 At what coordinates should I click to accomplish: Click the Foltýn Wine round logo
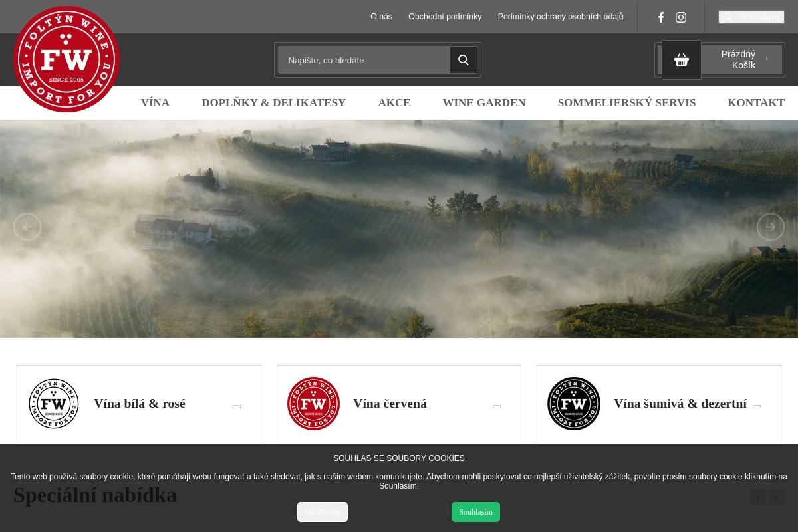click(x=66, y=59)
